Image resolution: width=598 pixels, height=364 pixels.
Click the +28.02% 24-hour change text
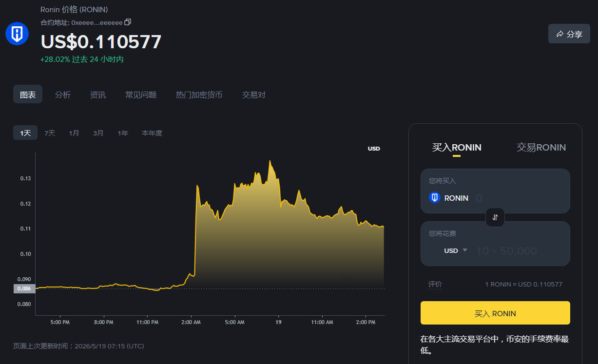(82, 59)
